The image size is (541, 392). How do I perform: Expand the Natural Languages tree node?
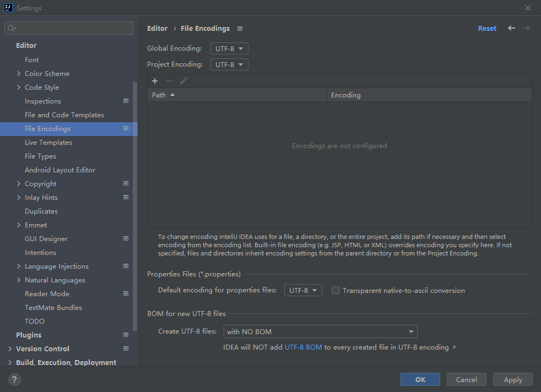click(19, 280)
